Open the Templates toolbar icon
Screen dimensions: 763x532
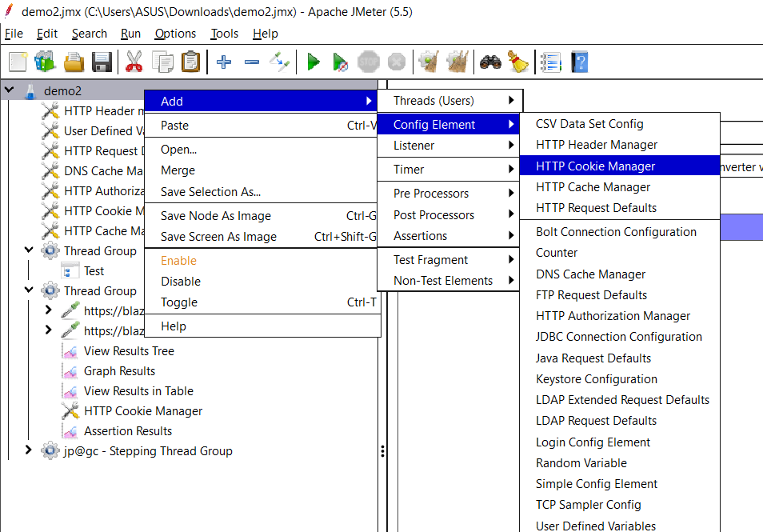46,62
